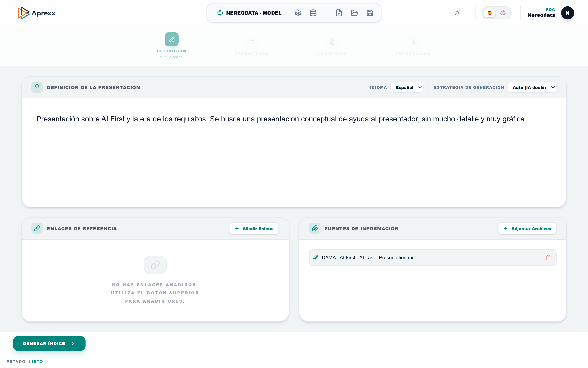The image size is (588, 368).
Task: Open the folder icon in top toolbar
Action: (x=354, y=13)
